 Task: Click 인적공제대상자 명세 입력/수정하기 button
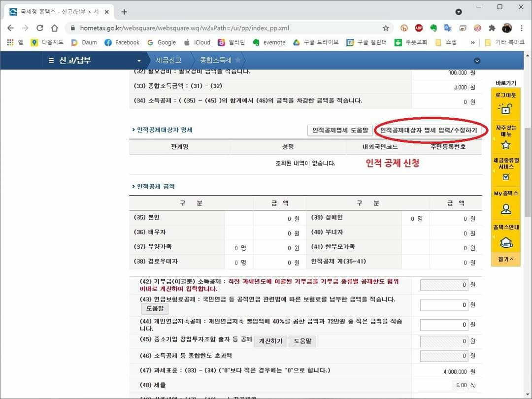point(429,130)
